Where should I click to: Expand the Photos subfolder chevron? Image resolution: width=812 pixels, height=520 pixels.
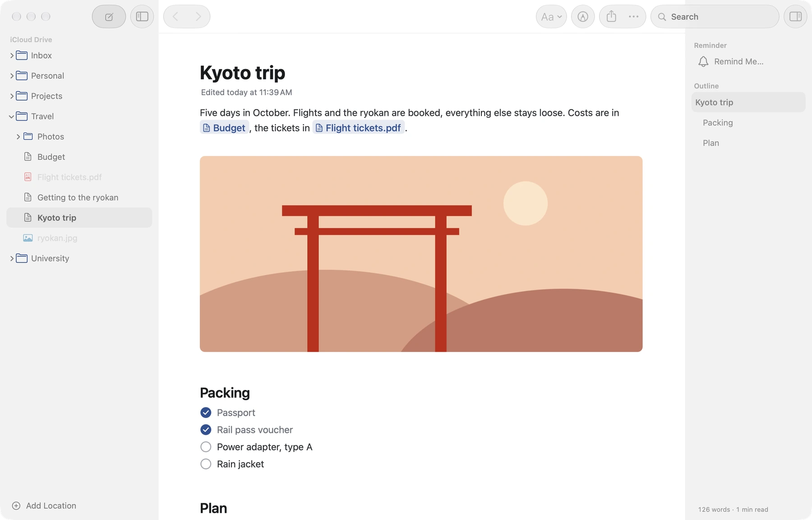coord(18,137)
